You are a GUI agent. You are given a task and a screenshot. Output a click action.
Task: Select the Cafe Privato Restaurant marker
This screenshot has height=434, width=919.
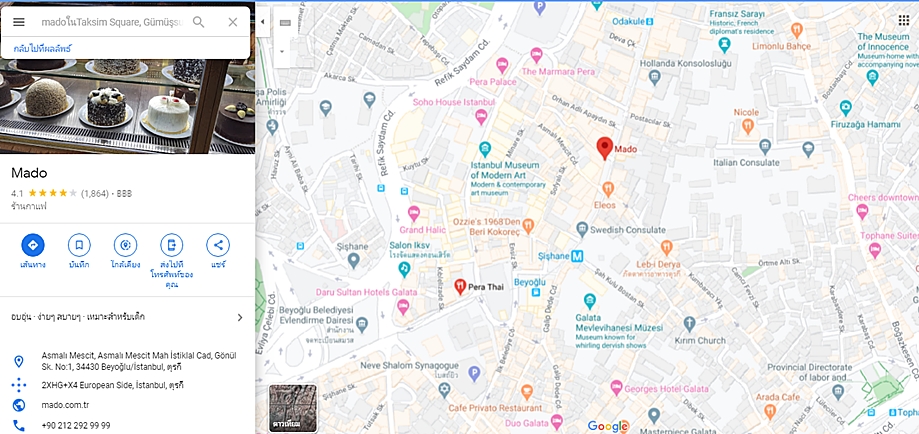(x=526, y=392)
